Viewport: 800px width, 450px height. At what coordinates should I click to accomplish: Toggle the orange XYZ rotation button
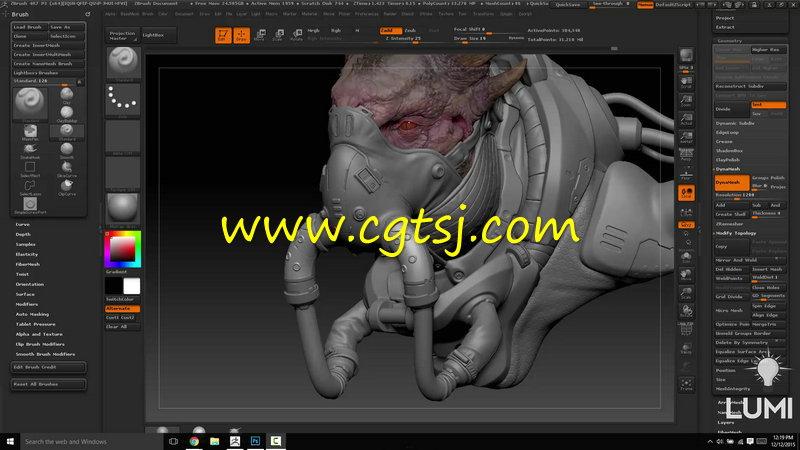coord(686,225)
